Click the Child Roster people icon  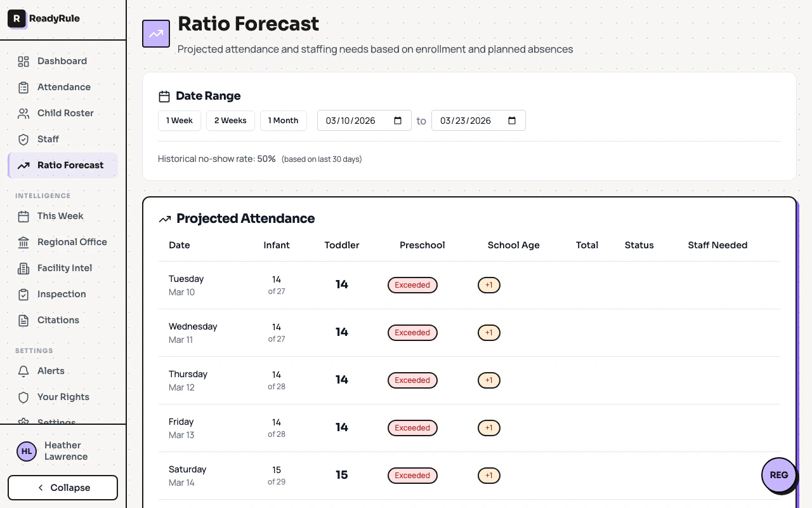(23, 113)
